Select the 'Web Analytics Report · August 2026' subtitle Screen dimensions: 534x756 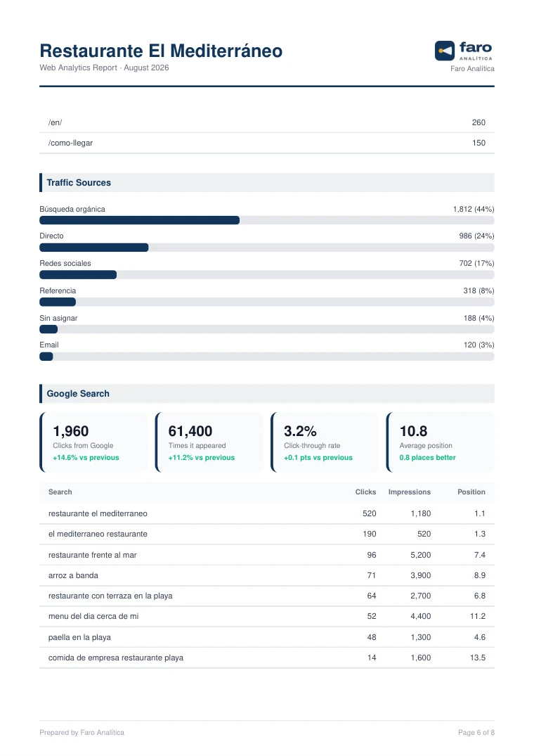click(x=104, y=68)
